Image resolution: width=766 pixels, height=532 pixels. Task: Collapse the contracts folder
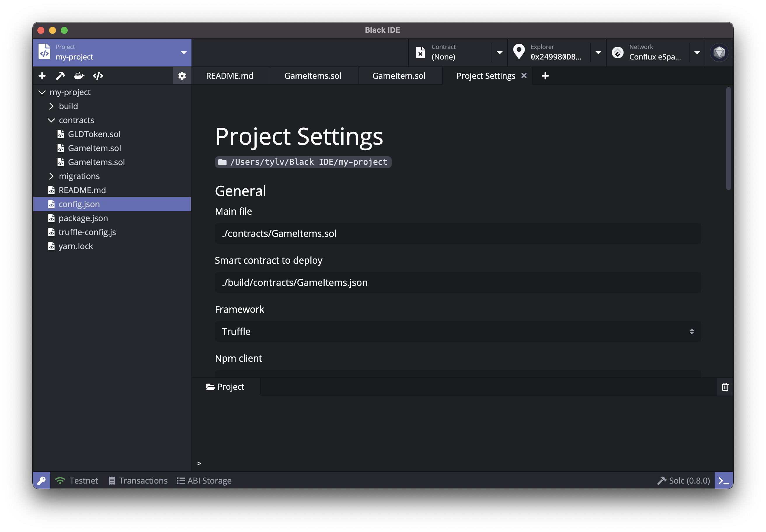[x=51, y=120]
